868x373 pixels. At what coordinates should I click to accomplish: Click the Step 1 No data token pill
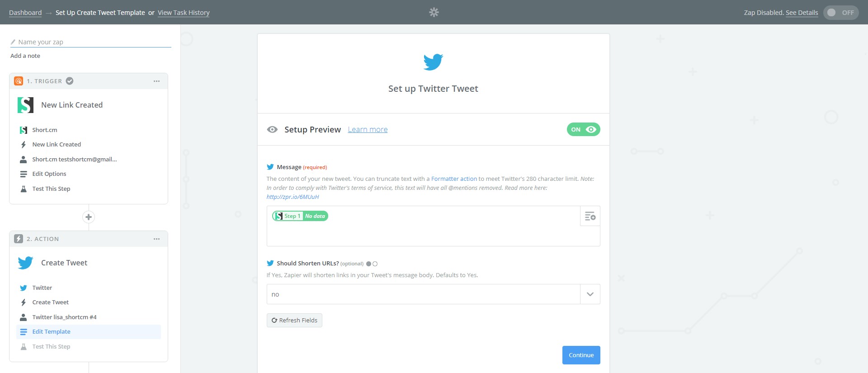tap(300, 216)
